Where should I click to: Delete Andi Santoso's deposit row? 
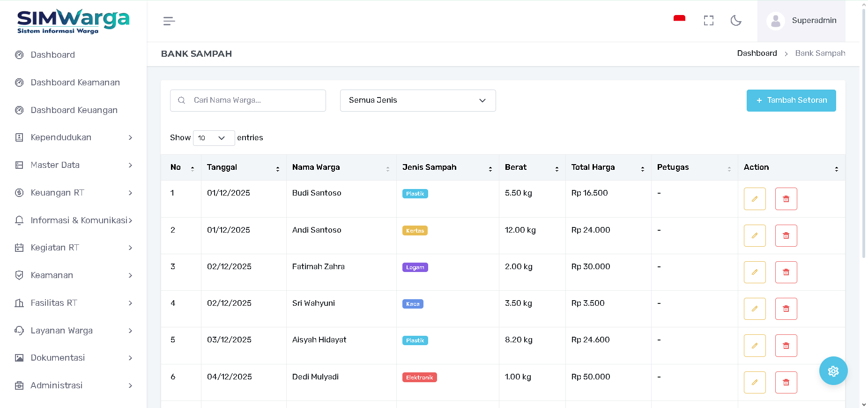pos(786,235)
